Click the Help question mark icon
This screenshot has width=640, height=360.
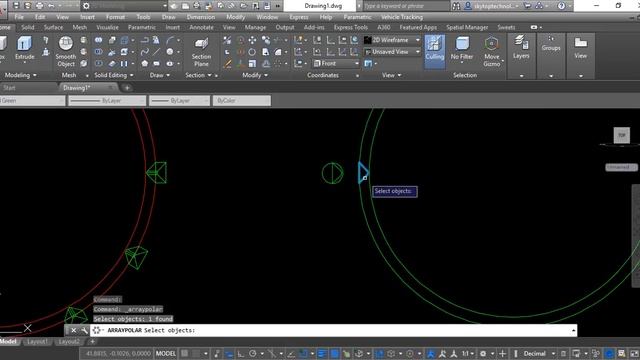click(x=562, y=6)
